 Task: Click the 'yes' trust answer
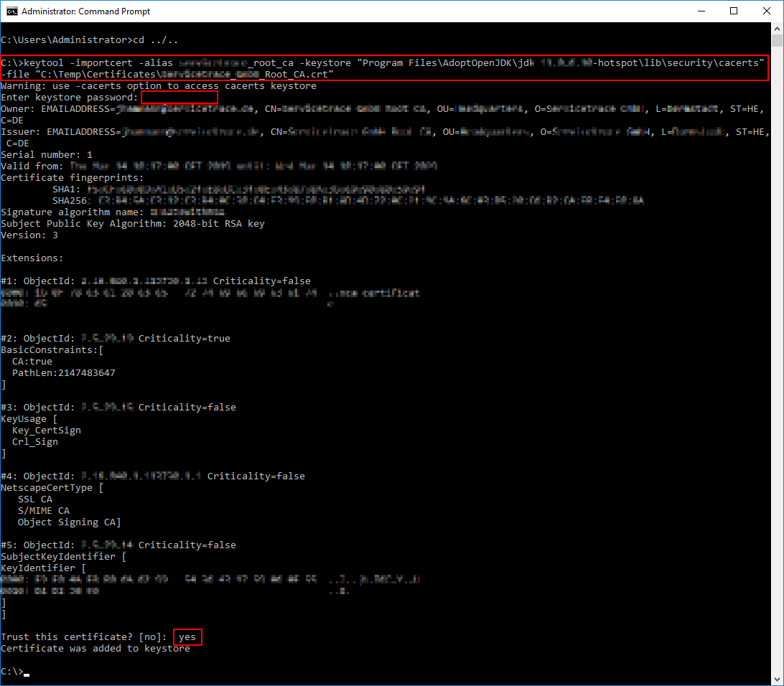(x=187, y=637)
